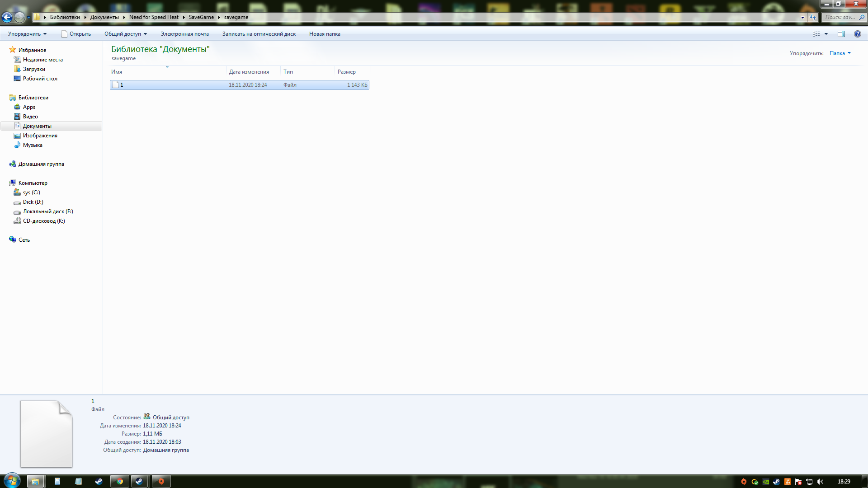This screenshot has height=488, width=868.
Task: Open the help question-mark icon
Action: tap(857, 34)
